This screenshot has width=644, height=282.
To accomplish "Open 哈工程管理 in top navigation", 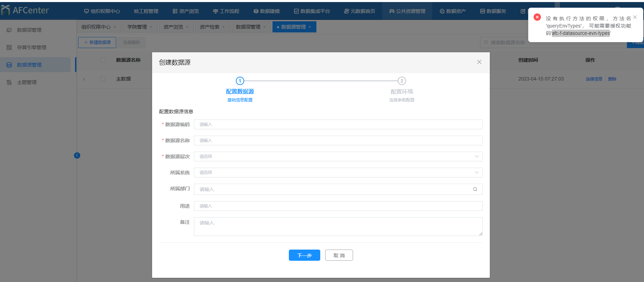I will (x=146, y=11).
